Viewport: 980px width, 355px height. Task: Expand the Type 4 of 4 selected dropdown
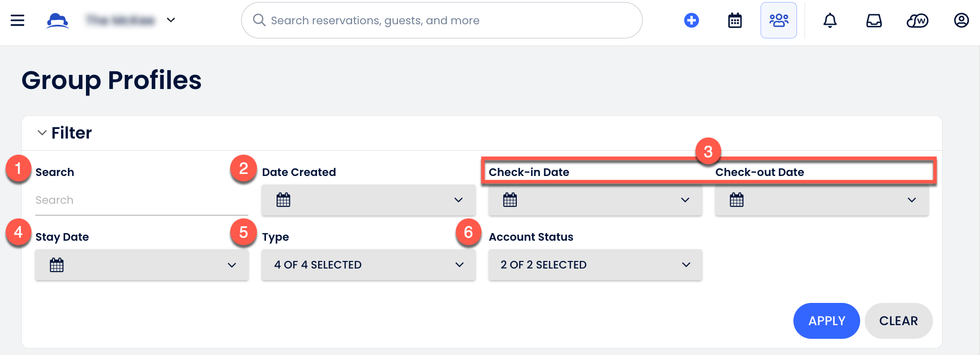tap(369, 265)
